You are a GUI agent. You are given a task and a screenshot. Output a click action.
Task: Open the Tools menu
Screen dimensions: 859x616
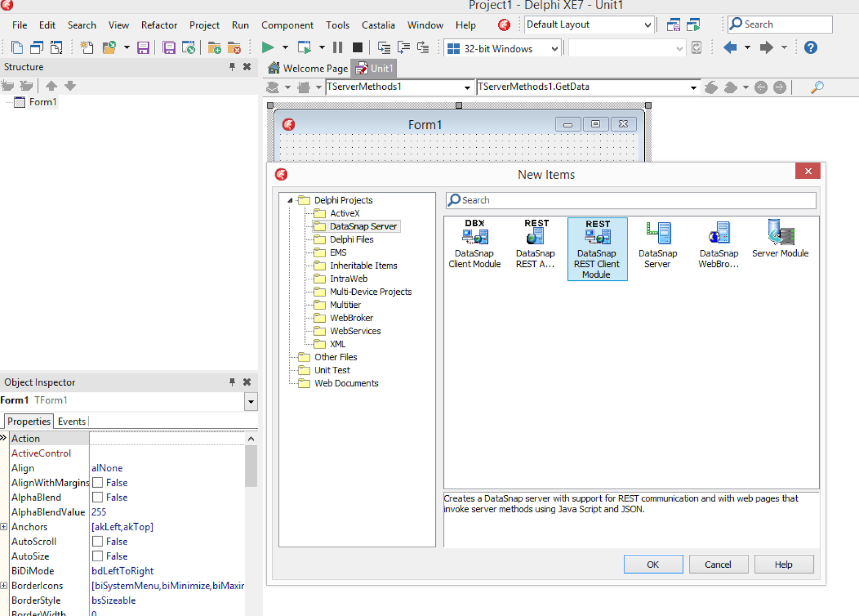(337, 25)
